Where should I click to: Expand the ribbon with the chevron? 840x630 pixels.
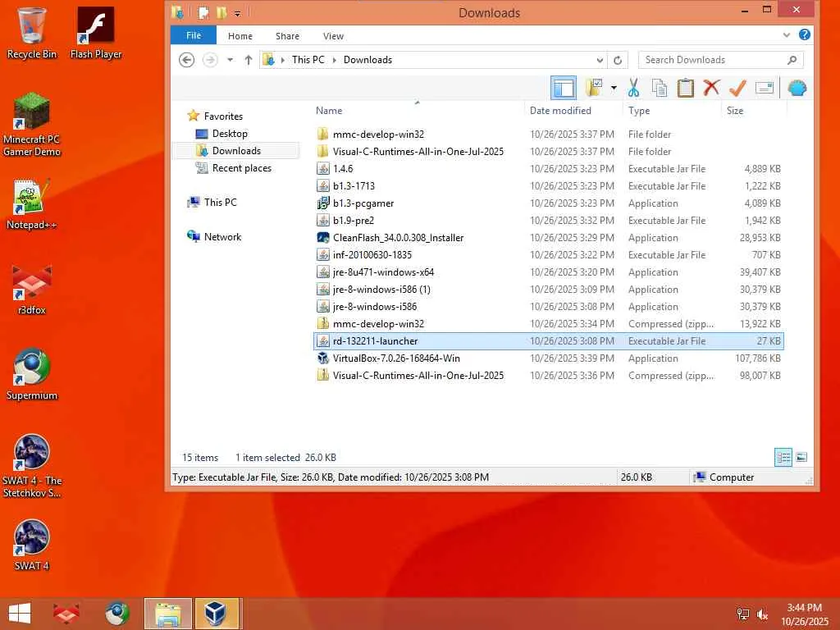787,34
